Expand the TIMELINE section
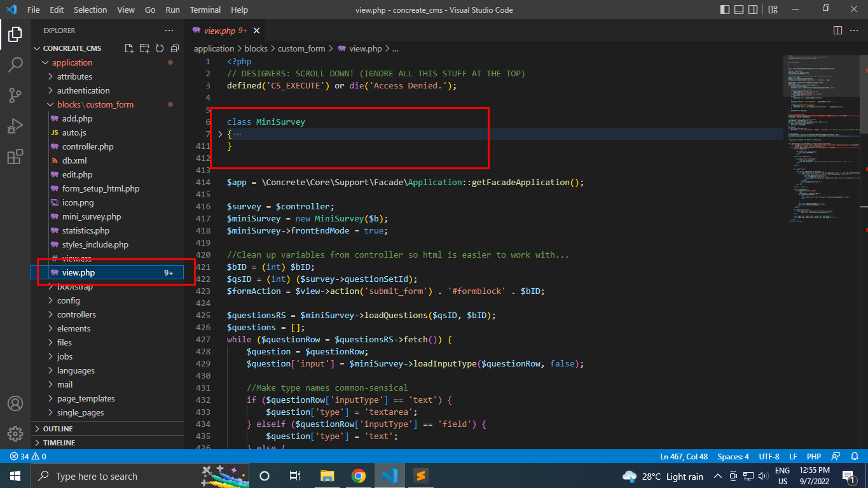The height and width of the screenshot is (488, 868). [107, 443]
